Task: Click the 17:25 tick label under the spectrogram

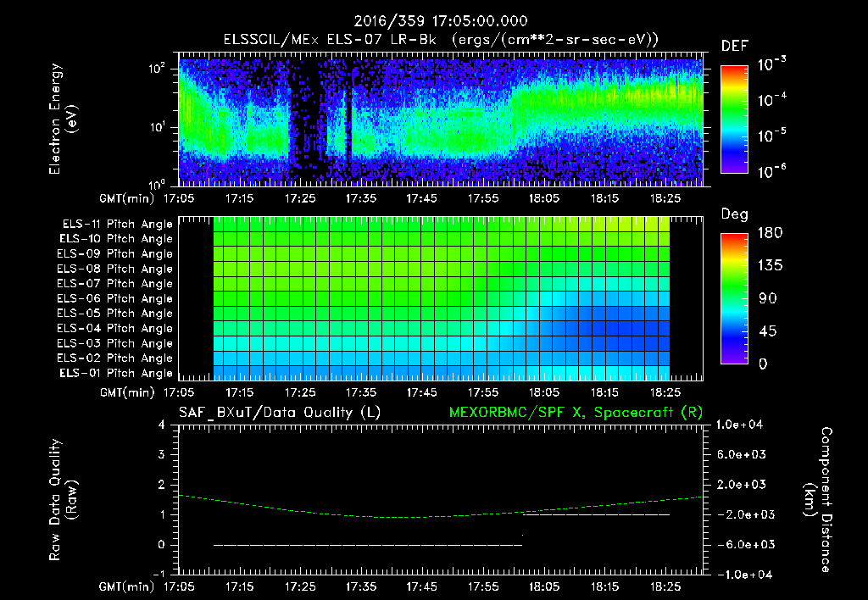Action: (300, 198)
